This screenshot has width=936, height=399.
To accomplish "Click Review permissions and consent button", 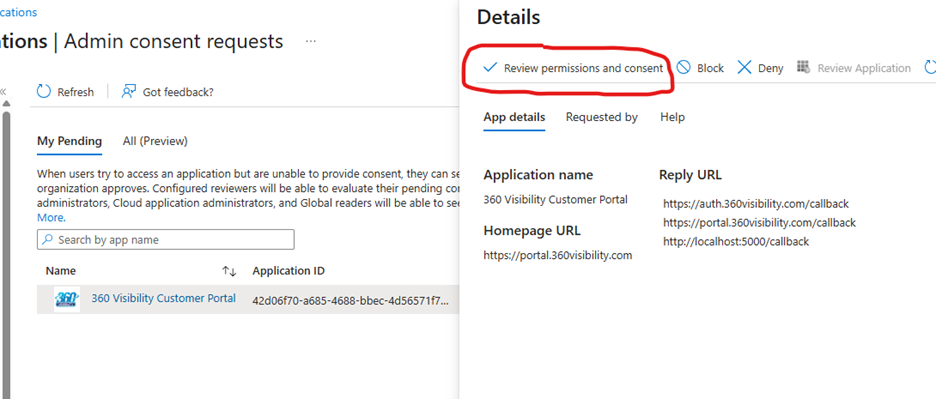I will pyautogui.click(x=573, y=68).
